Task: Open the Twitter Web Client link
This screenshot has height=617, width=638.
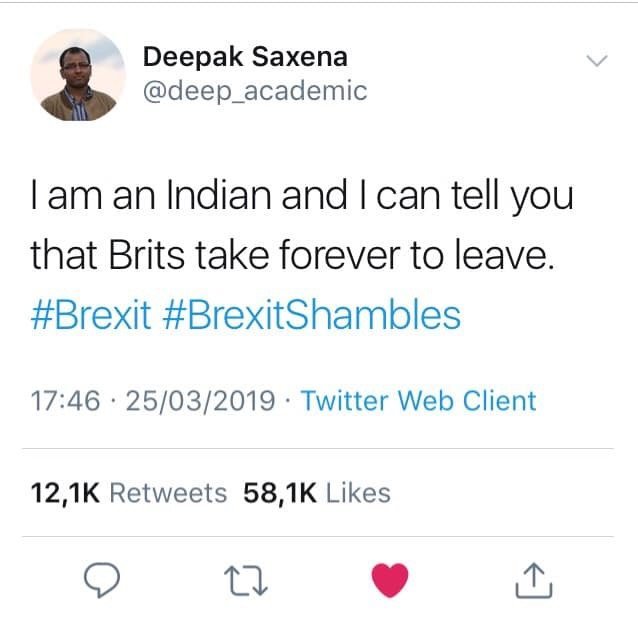Action: pyautogui.click(x=418, y=401)
